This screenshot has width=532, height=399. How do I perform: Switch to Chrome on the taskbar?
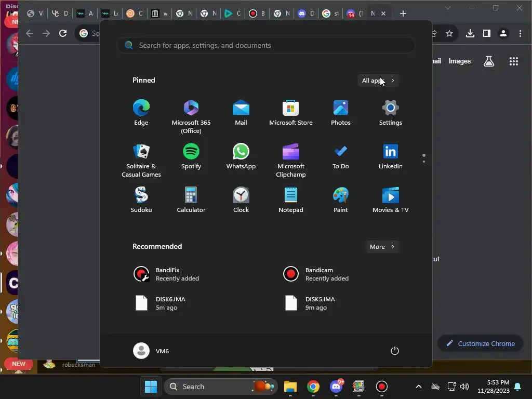coord(313,387)
